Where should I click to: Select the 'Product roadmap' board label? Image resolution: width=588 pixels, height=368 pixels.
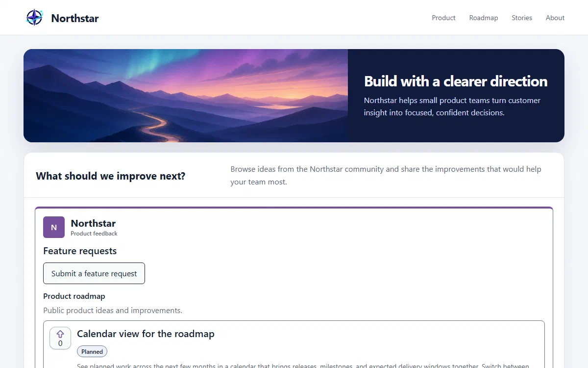[x=74, y=296]
